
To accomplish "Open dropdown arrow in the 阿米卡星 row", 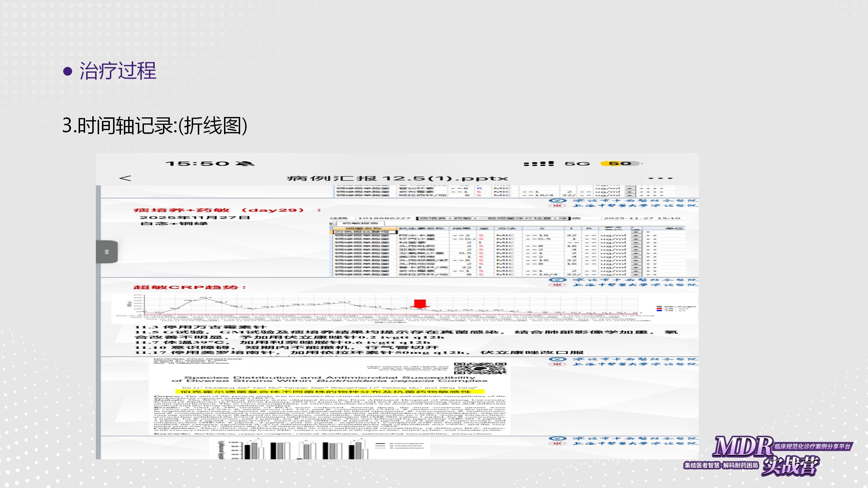I will (636, 236).
